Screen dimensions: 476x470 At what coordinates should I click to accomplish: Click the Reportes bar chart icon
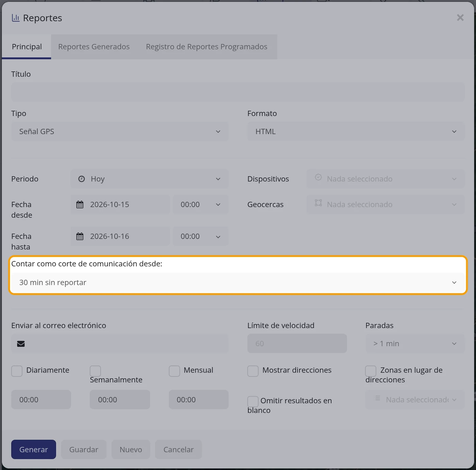click(16, 18)
